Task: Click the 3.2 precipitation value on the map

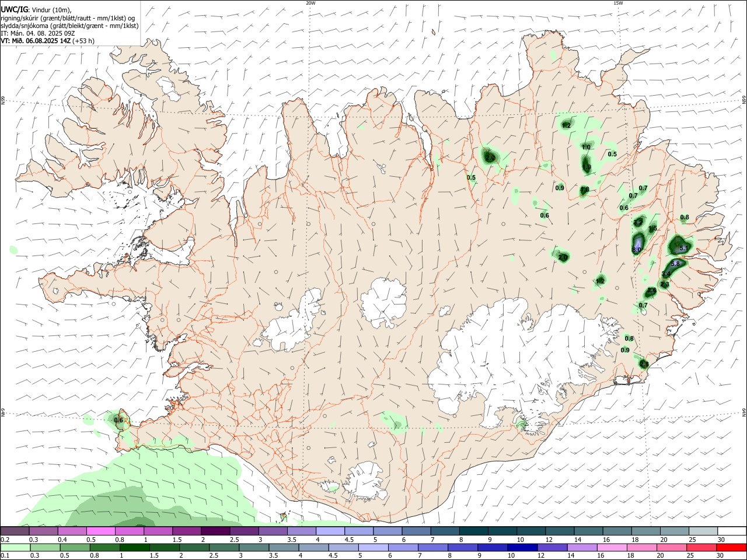Action: (638, 222)
